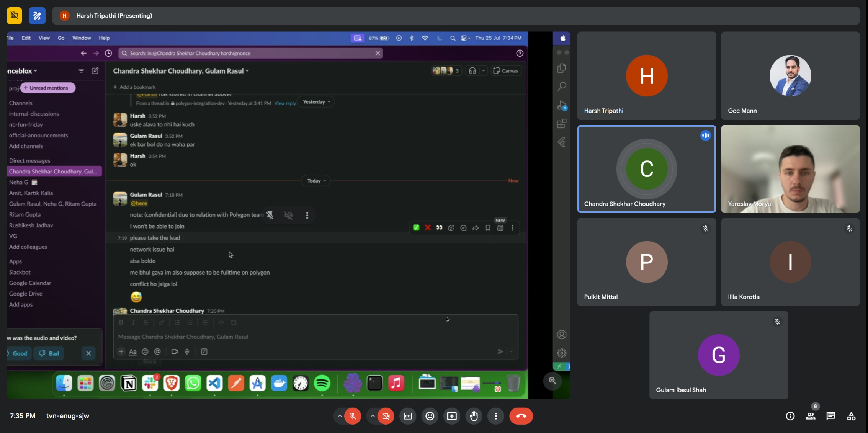Viewport: 868px width, 433px height.
Task: Toggle inline code formatting in the composer
Action: pyautogui.click(x=221, y=322)
